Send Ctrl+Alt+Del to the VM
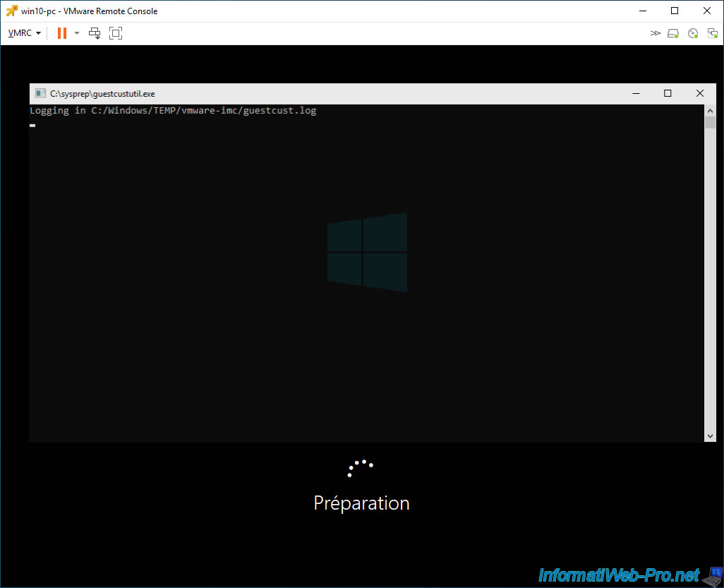Viewport: 724px width, 588px height. coord(95,32)
